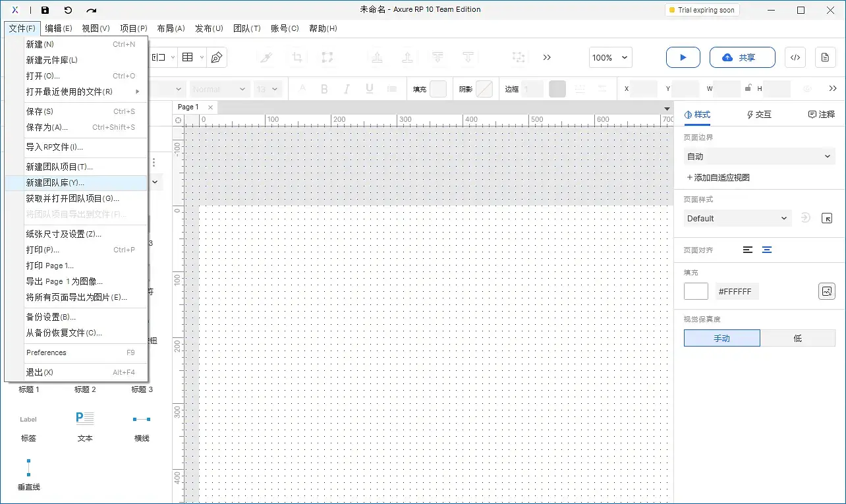This screenshot has height=504, width=846.
Task: Click the redo icon in the title bar
Action: coord(92,9)
